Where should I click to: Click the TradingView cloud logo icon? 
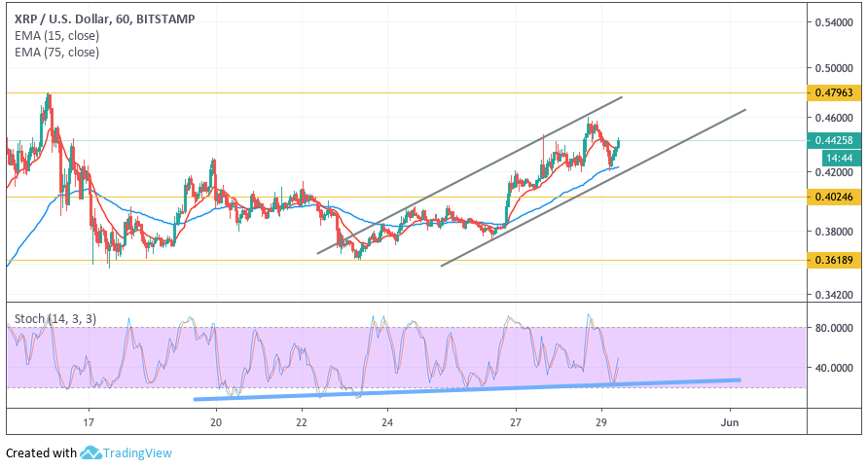coord(91,452)
